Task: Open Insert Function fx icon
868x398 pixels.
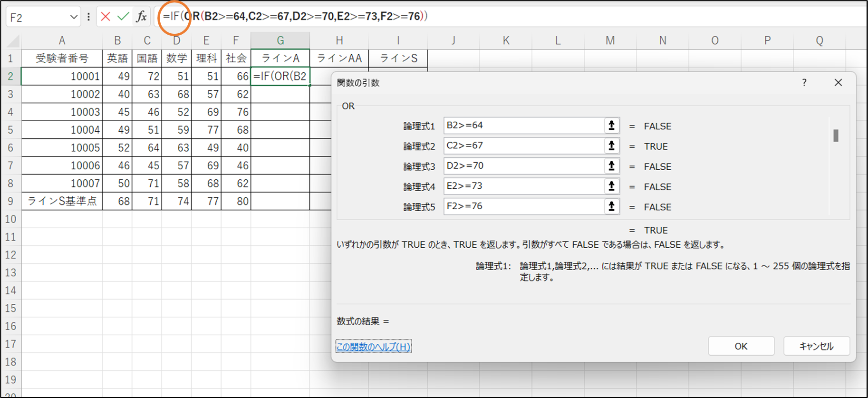Action: coord(141,17)
